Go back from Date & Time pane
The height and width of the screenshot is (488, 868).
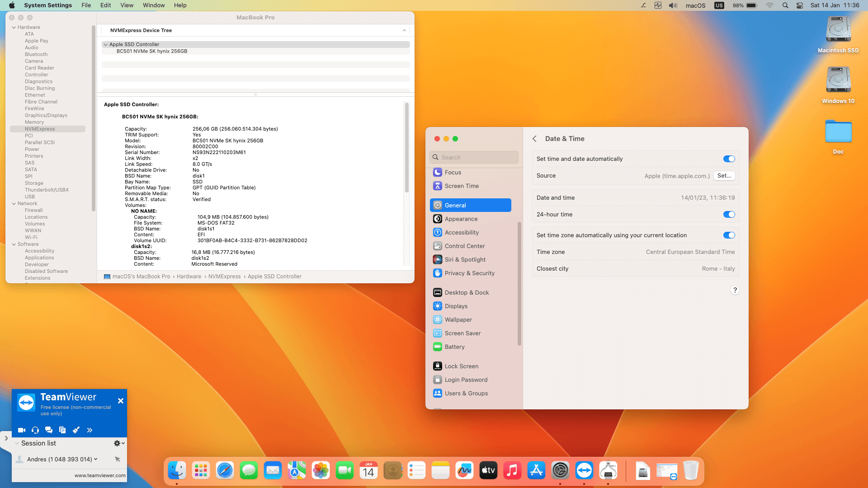coord(534,139)
